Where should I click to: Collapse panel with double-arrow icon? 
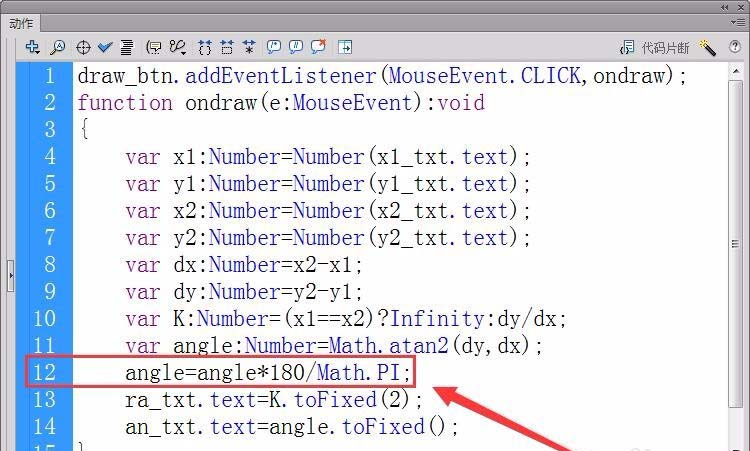tap(725, 7)
